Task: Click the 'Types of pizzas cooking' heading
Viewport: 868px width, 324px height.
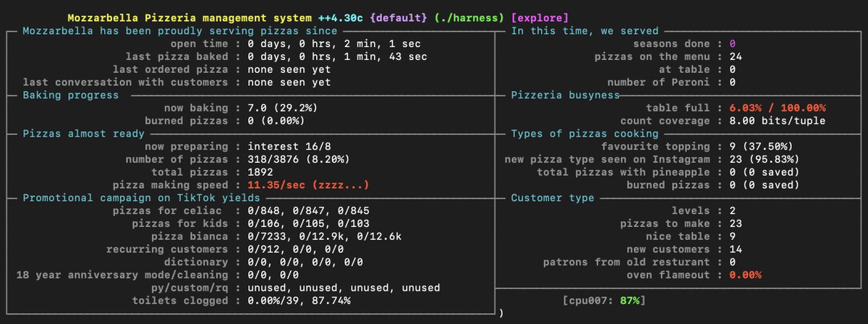Action: (584, 134)
